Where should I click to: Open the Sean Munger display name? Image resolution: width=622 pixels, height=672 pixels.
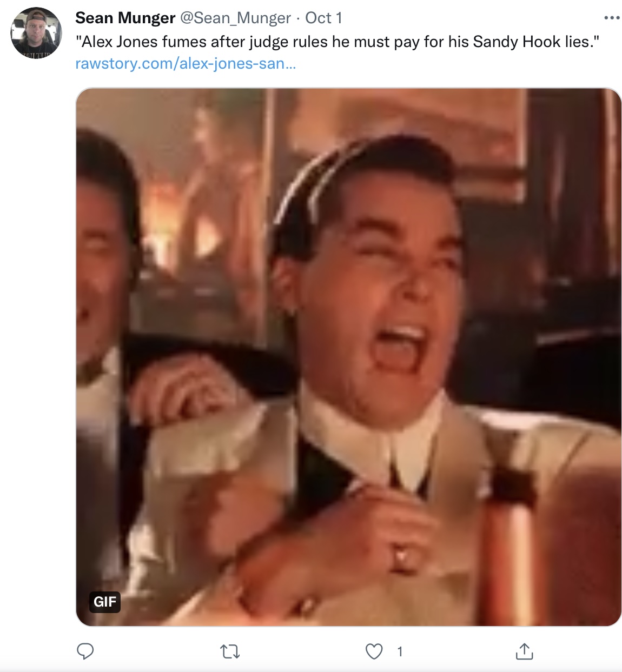pyautogui.click(x=125, y=18)
